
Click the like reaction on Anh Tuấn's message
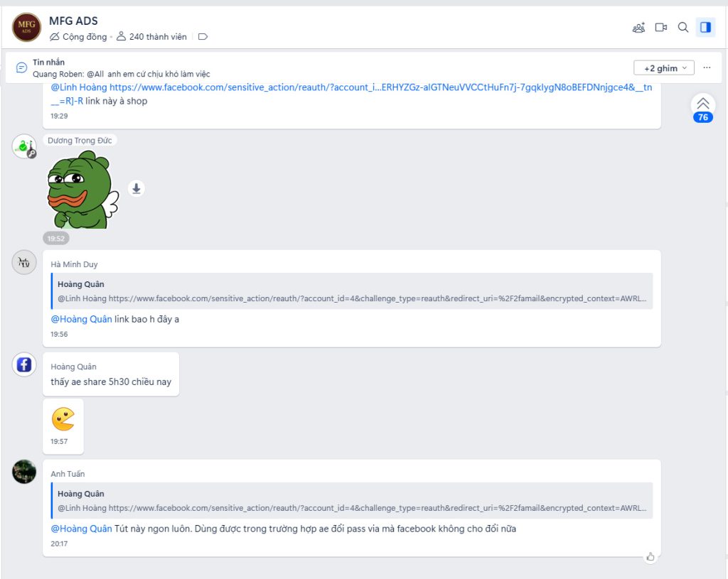tap(651, 556)
